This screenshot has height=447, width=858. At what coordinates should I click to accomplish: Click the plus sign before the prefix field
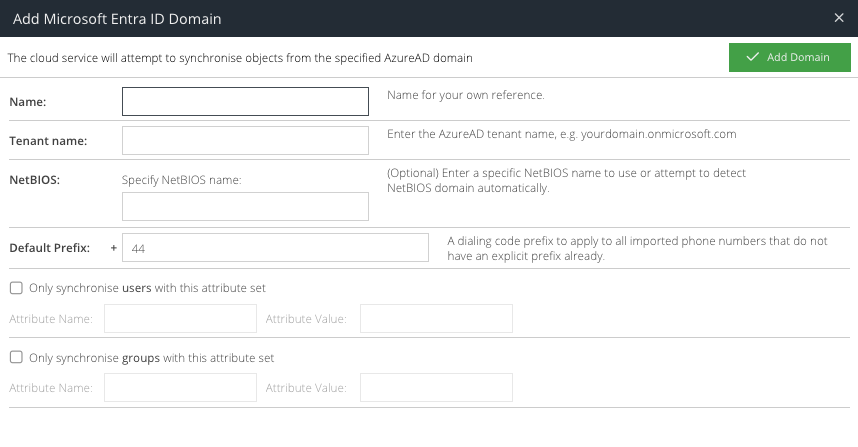coord(113,248)
